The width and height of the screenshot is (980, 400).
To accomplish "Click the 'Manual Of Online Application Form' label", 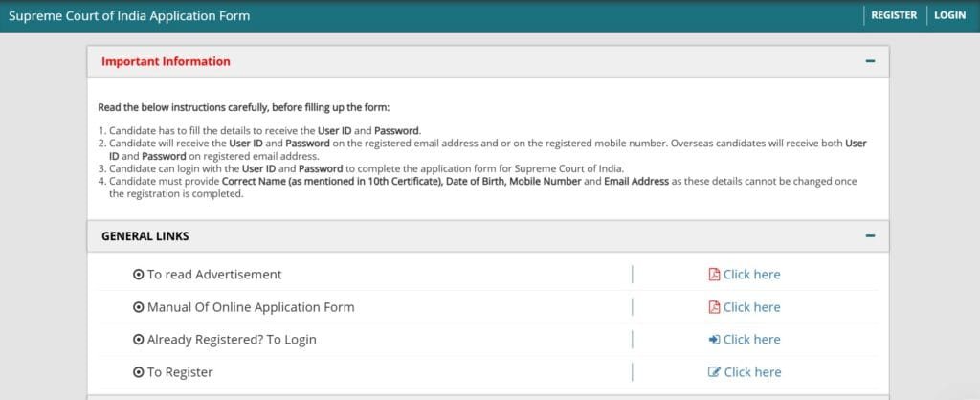I will coord(251,307).
